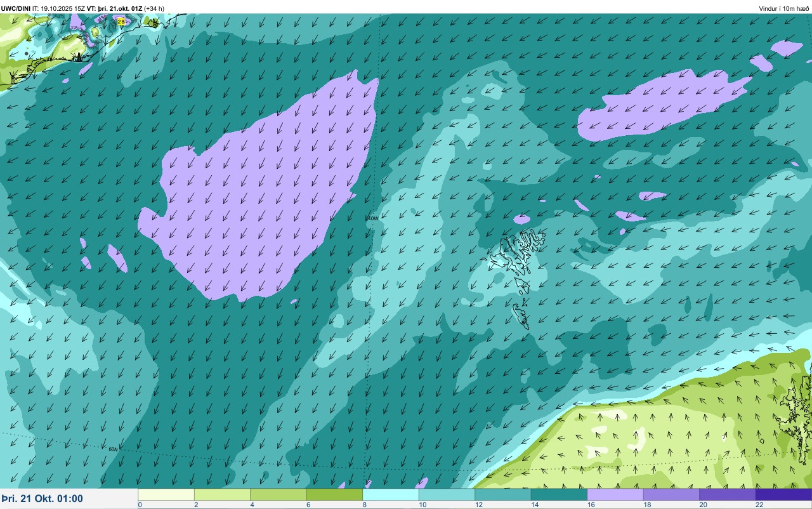Viewport: 812px width, 509px height.
Task: Click the 'UWC/DINI' model title text
Action: coord(16,8)
